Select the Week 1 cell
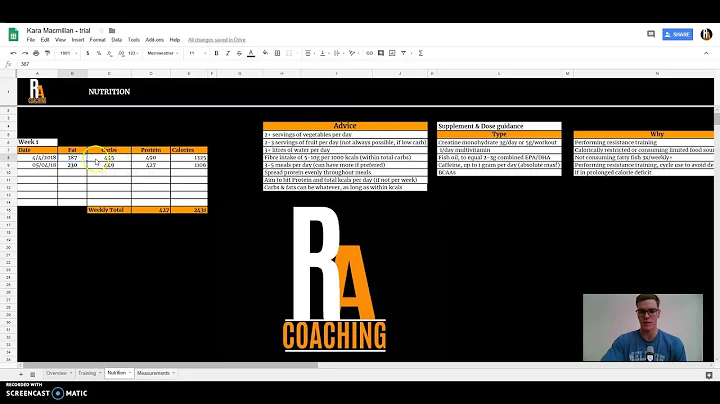Viewport: 720px width, 404px height. point(37,142)
